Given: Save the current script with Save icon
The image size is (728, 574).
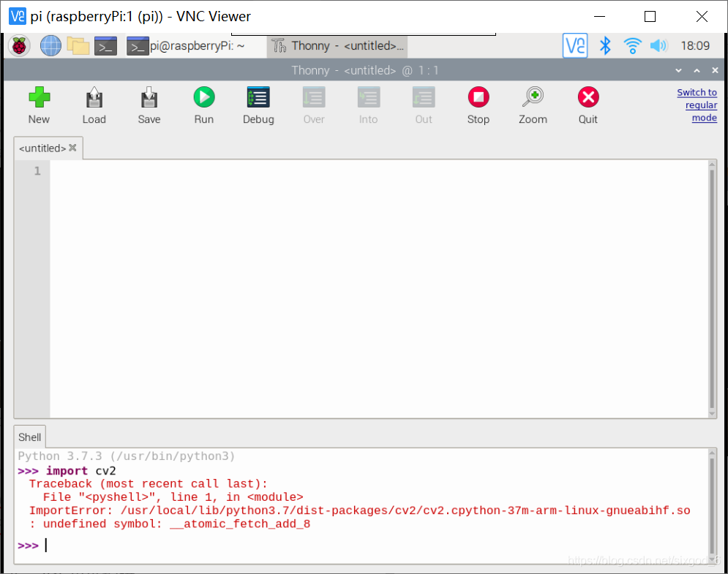Looking at the screenshot, I should 149,105.
